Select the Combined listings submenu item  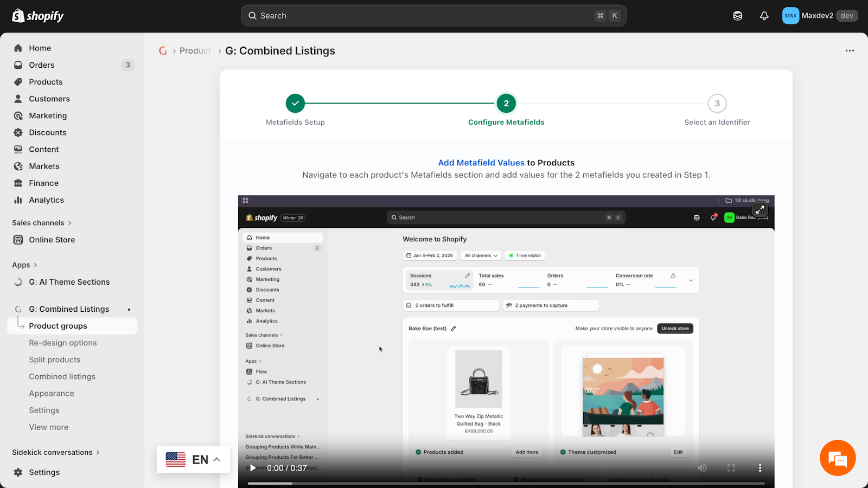62,376
